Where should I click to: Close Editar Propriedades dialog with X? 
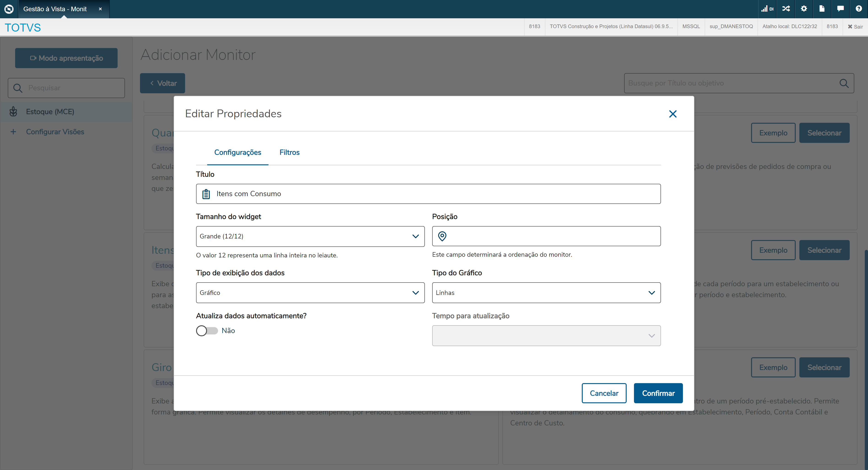673,114
